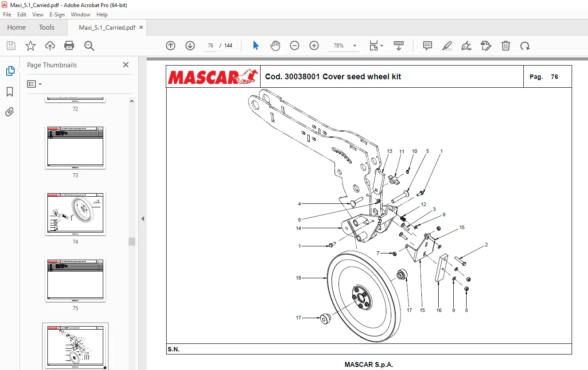The height and width of the screenshot is (370, 588).
Task: Close the Maxi_5.1_Carried.pdf tab
Action: (x=141, y=27)
